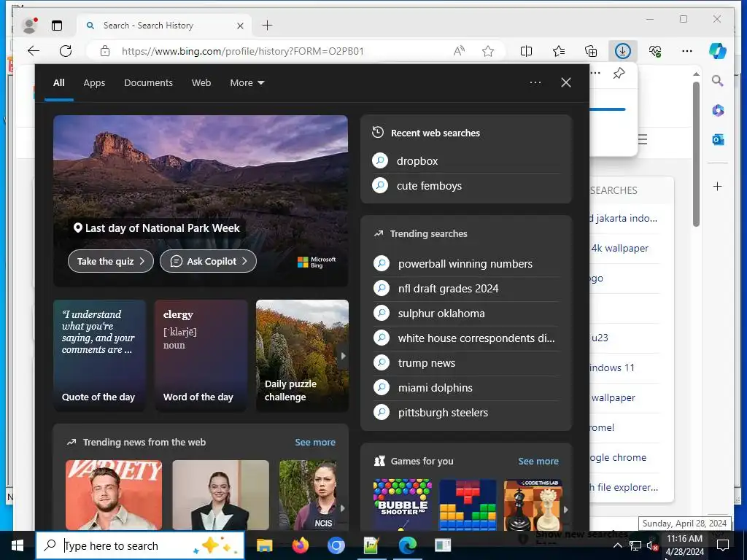Click the Read aloud icon
The image size is (747, 560).
point(459,51)
